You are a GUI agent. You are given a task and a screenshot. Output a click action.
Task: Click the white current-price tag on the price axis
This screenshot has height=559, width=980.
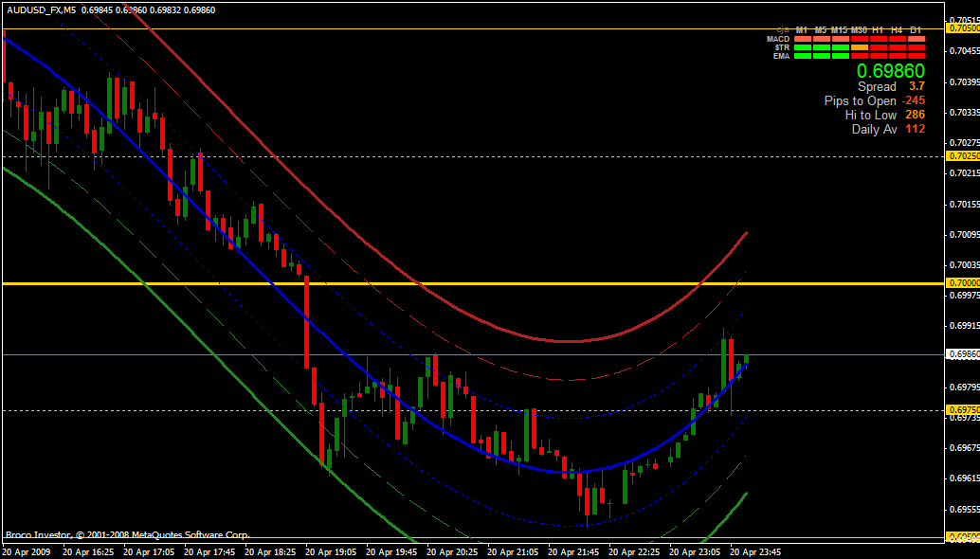pos(964,354)
